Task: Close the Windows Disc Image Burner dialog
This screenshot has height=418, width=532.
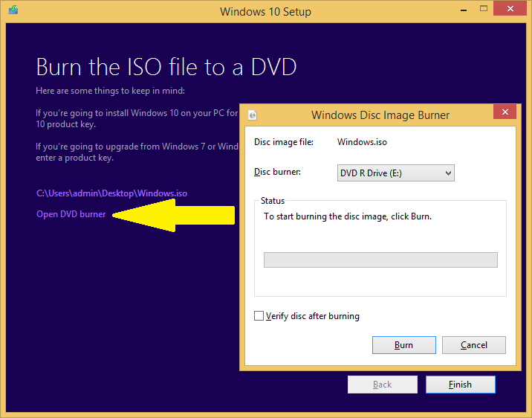Action: (505, 112)
